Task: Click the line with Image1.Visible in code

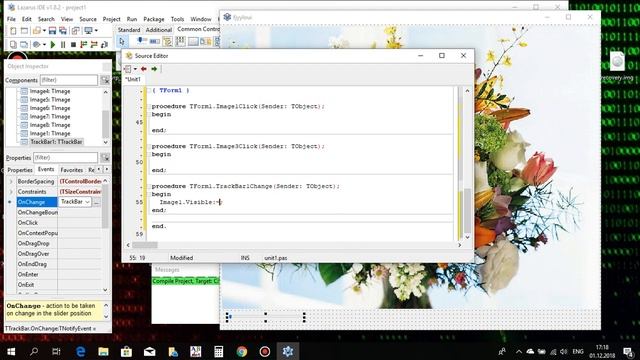Action: 190,202
